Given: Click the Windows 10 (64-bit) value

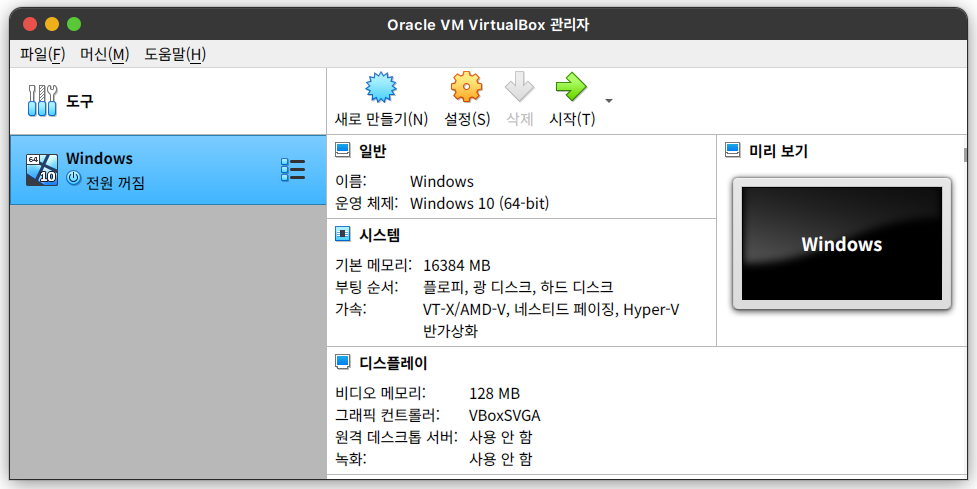Looking at the screenshot, I should click(480, 203).
